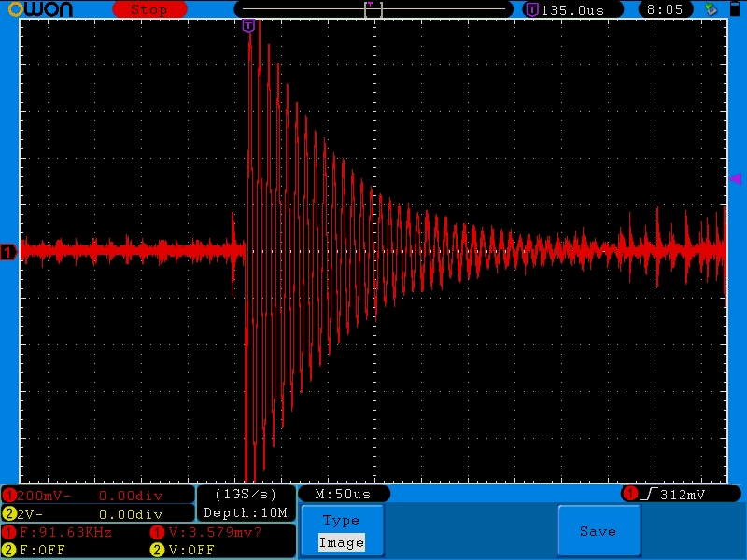Click the purple trigger level arrow at right edge
Viewport: 747px width, 560px height.
coord(735,179)
